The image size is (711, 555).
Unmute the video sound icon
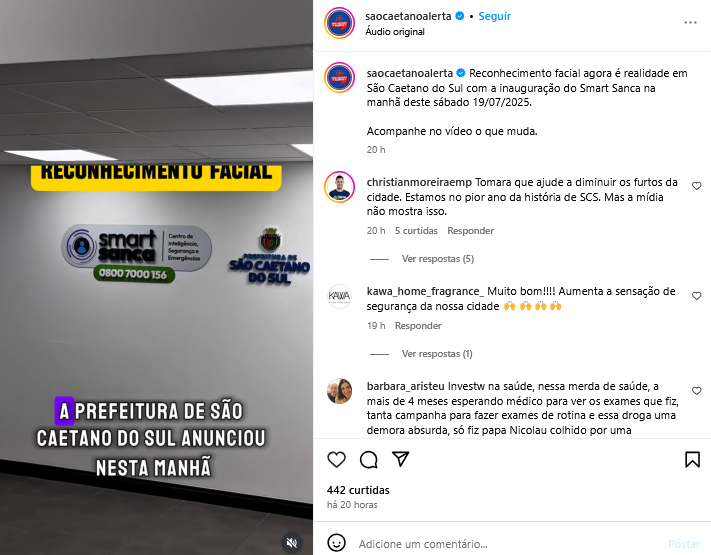click(292, 542)
